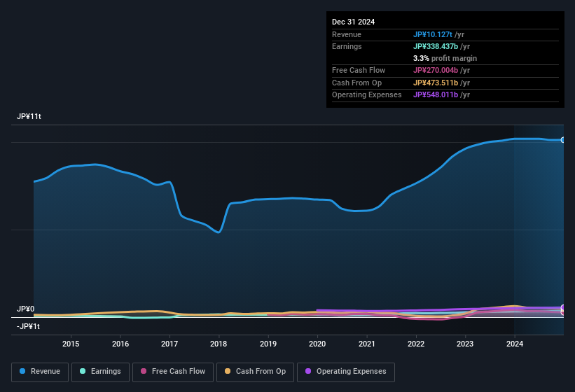Screen dimensions: 575x392
Task: Click the Revenue endpoint marker on the blue line
Action: tap(563, 140)
